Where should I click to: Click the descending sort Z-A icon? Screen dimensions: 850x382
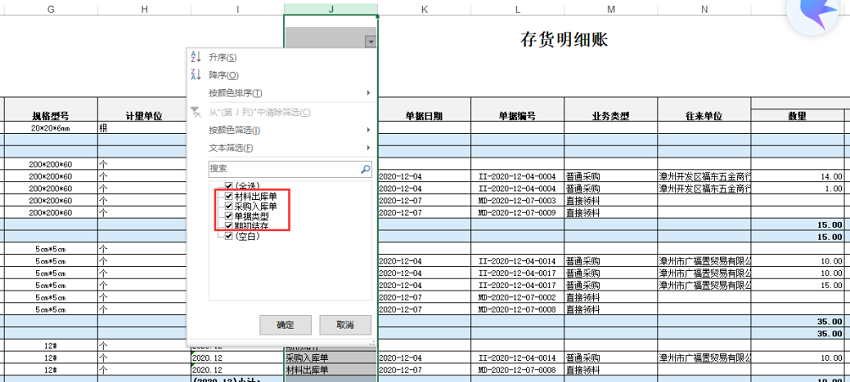pos(196,74)
